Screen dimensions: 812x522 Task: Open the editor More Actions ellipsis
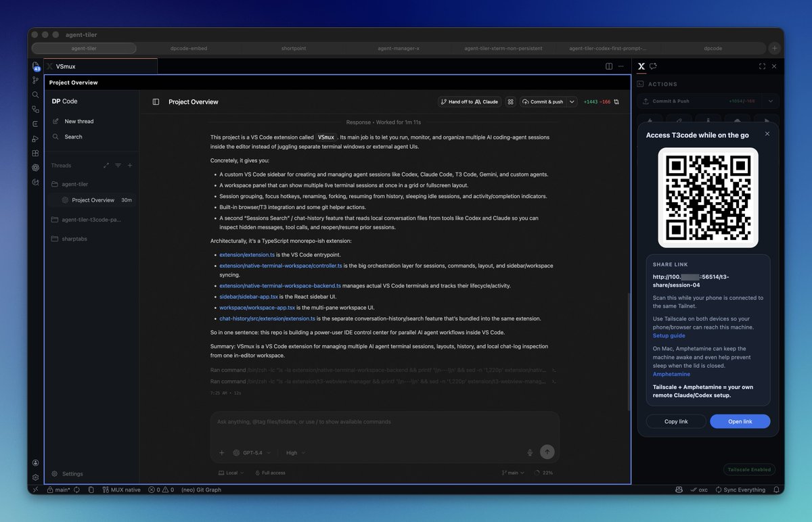(621, 66)
